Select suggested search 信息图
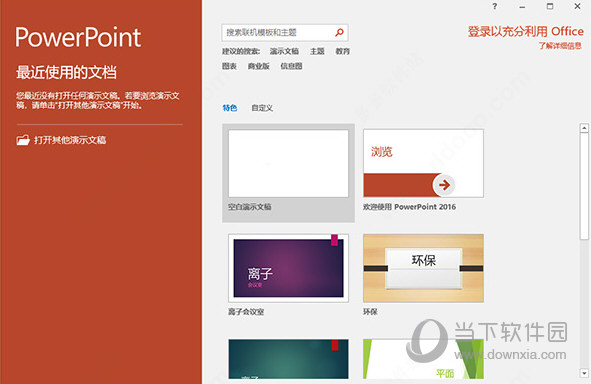Screen dimensions: 591x384 pos(291,66)
